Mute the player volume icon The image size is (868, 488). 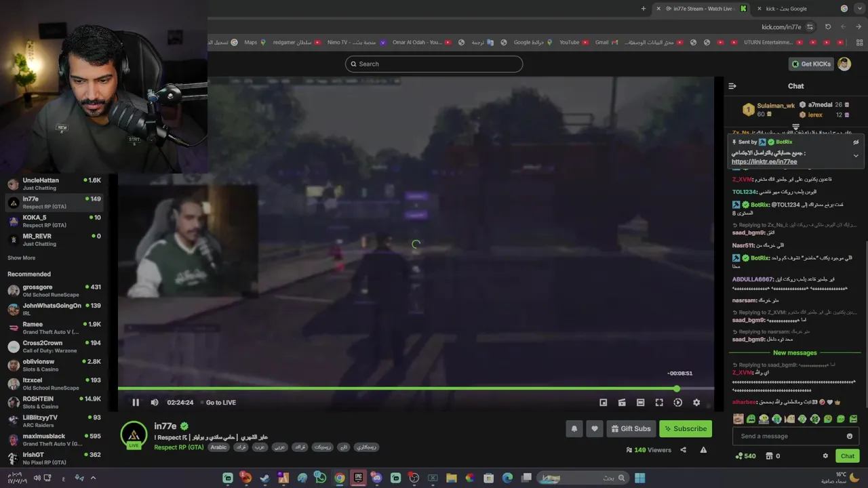(155, 403)
